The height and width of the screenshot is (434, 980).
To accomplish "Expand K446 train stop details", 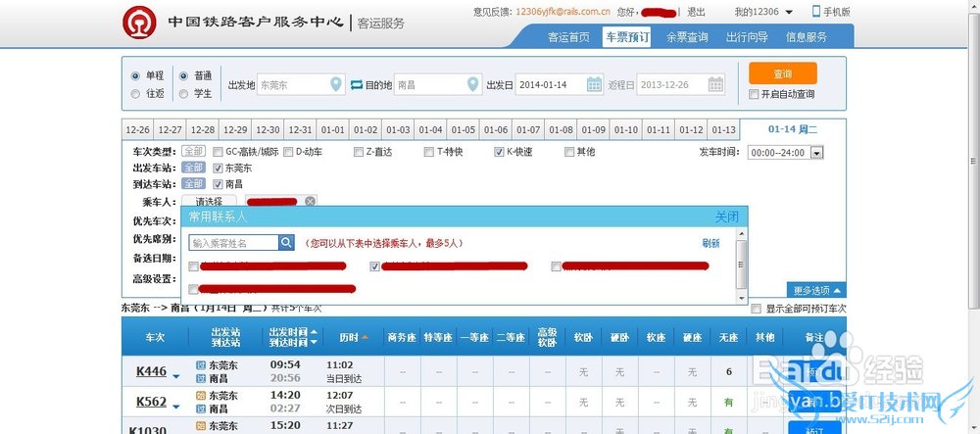I will pyautogui.click(x=176, y=376).
